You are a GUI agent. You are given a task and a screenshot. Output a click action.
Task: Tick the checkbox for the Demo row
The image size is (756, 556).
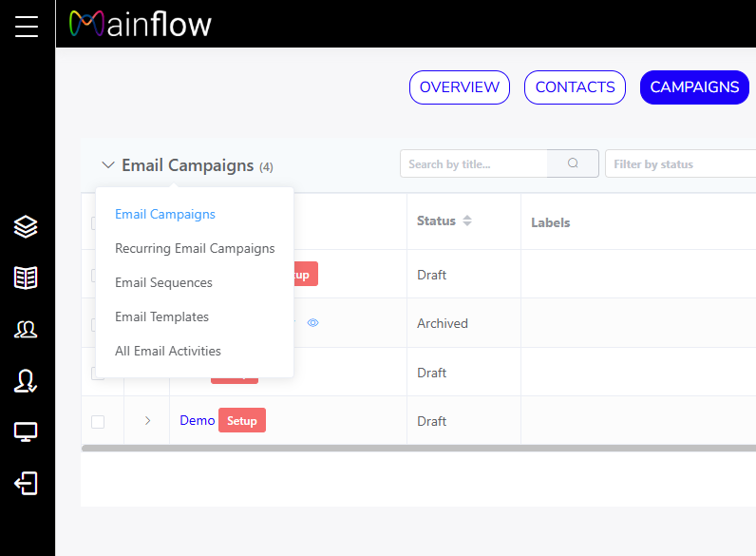pos(98,421)
